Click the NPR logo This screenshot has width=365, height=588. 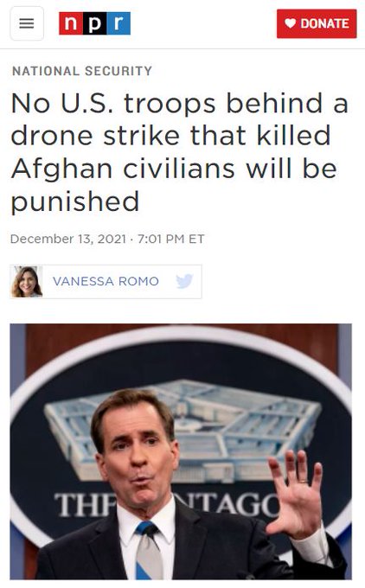pyautogui.click(x=94, y=23)
